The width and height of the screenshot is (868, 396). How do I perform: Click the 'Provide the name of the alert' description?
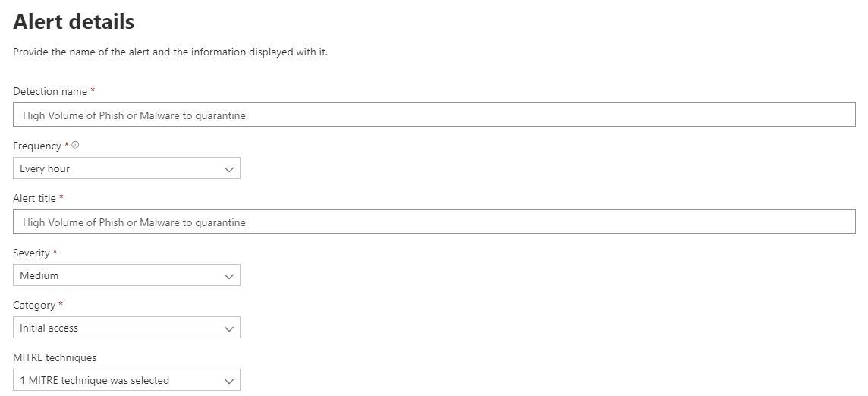click(x=171, y=52)
